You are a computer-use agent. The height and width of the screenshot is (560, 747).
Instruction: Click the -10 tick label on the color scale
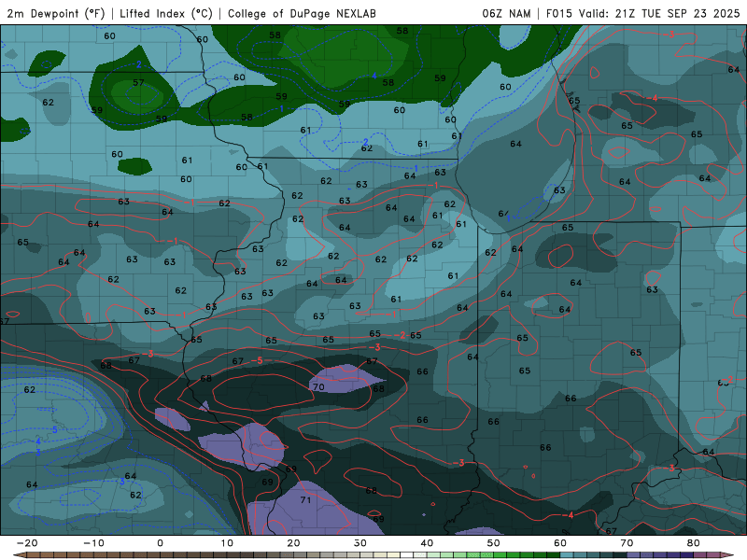(93, 543)
